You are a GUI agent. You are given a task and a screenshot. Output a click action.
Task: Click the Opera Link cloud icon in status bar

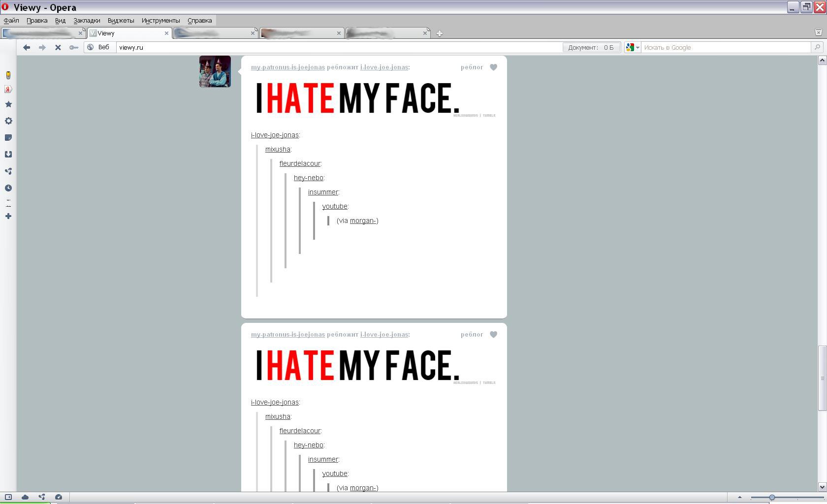pyautogui.click(x=25, y=497)
